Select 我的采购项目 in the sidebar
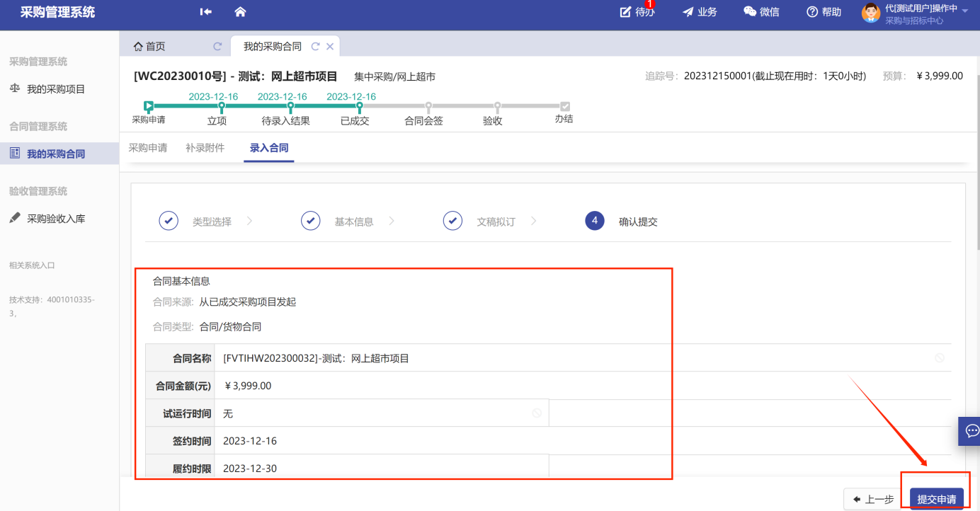The height and width of the screenshot is (511, 980). point(56,89)
